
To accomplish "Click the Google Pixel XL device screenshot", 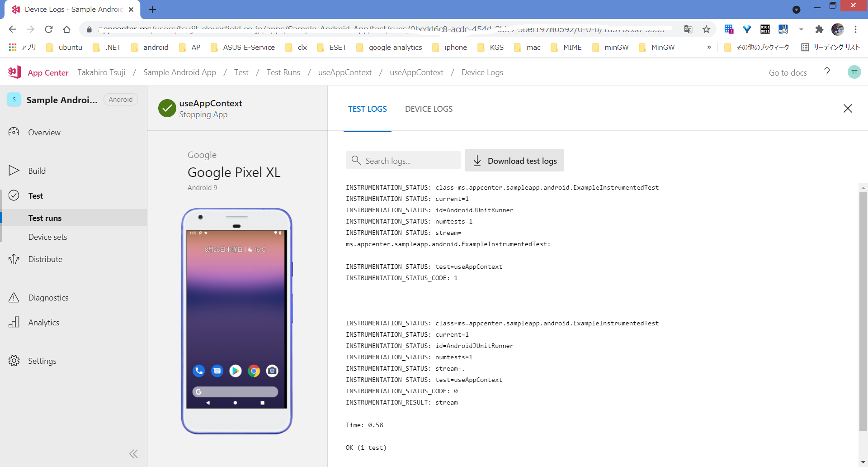I will pyautogui.click(x=236, y=321).
